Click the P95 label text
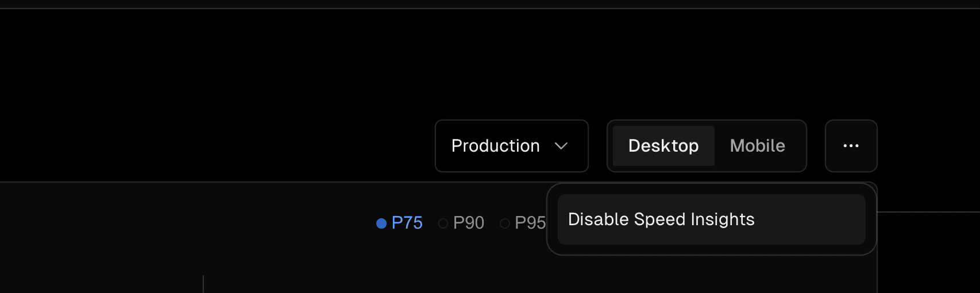 (x=530, y=223)
